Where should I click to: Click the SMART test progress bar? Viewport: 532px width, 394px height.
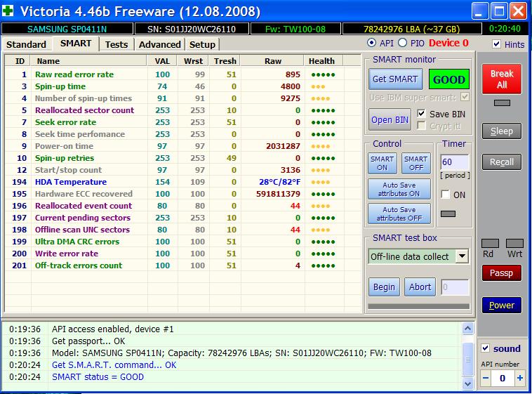(418, 306)
